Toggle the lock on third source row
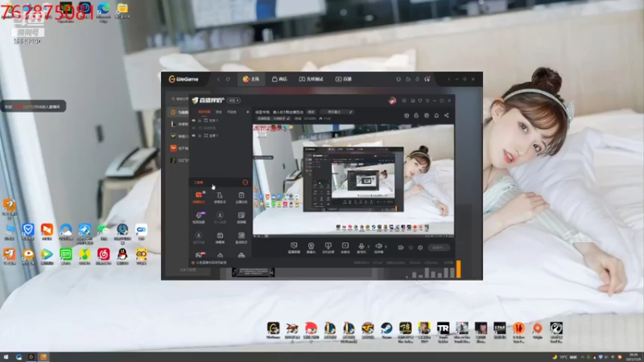The height and width of the screenshot is (362, 644). point(200,135)
